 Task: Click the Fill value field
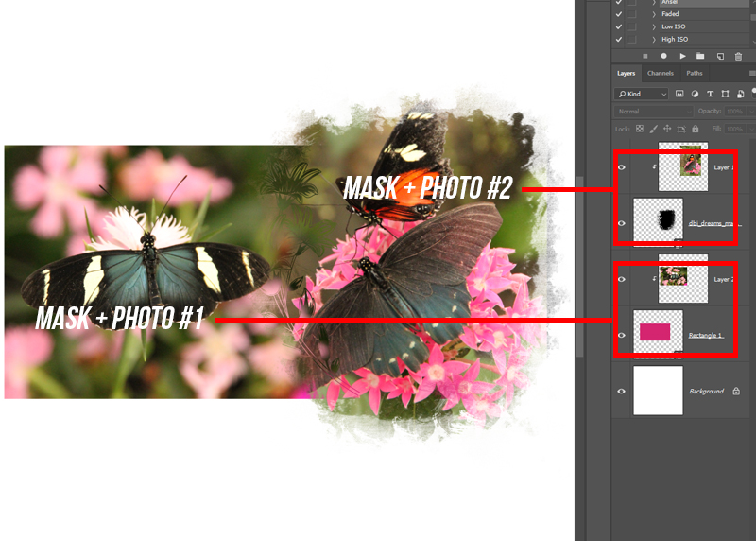[x=734, y=129]
